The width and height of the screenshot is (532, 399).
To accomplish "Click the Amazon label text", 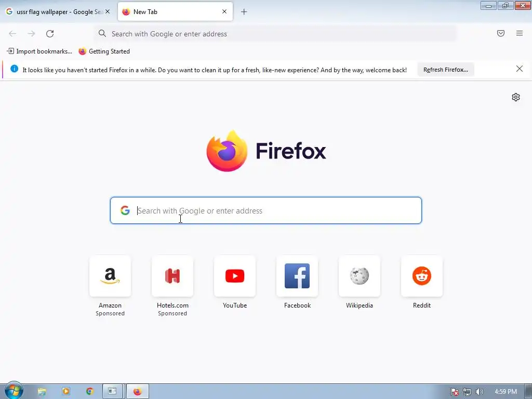I will click(x=110, y=305).
